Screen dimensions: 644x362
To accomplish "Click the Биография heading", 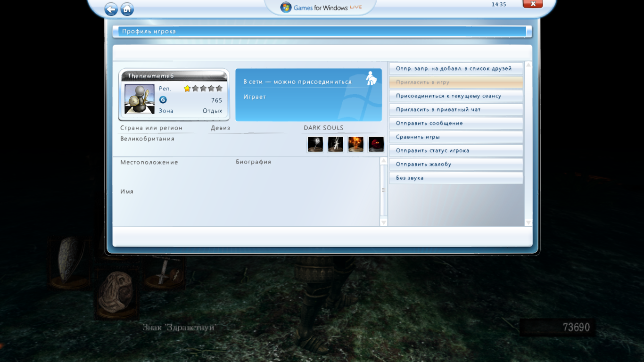I will point(254,162).
